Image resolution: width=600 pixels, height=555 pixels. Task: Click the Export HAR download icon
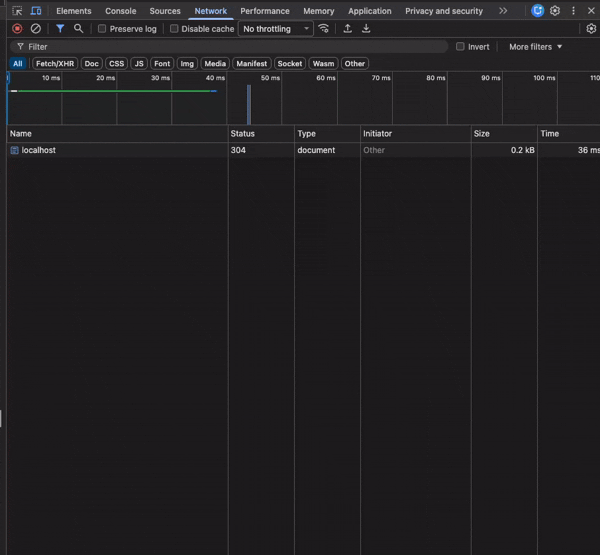point(366,29)
